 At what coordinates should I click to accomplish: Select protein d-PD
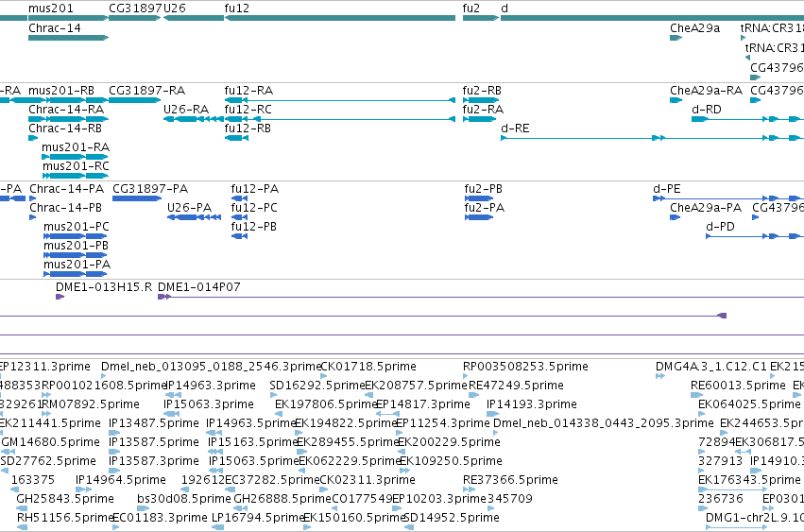(720, 227)
